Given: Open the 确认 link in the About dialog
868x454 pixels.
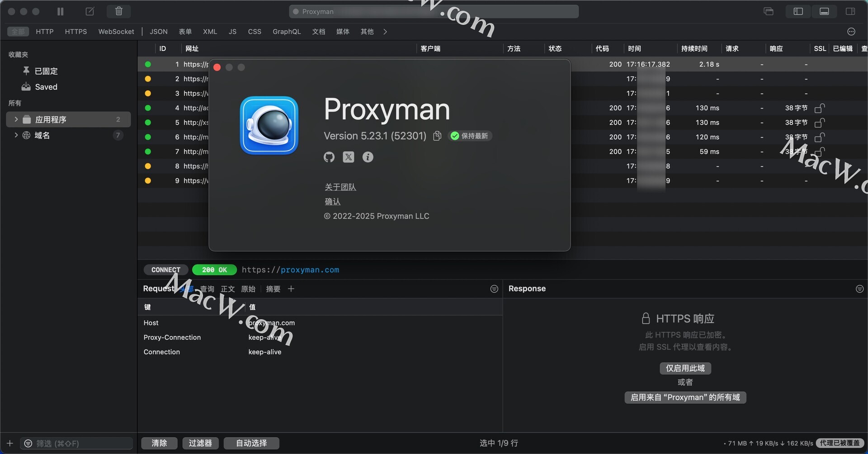Looking at the screenshot, I should pyautogui.click(x=333, y=202).
